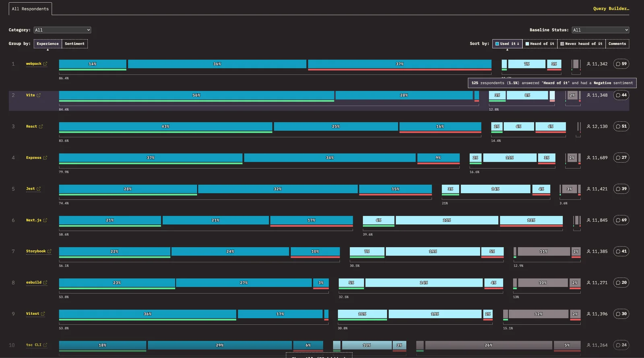Viewport: 644px width, 358px height.
Task: Open the webpack comments bubble showing 59
Action: click(x=621, y=64)
